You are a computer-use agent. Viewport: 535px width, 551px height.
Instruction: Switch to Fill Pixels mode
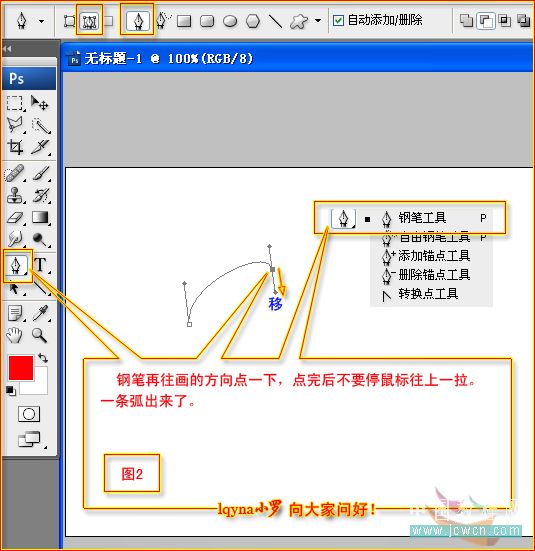coord(109,21)
